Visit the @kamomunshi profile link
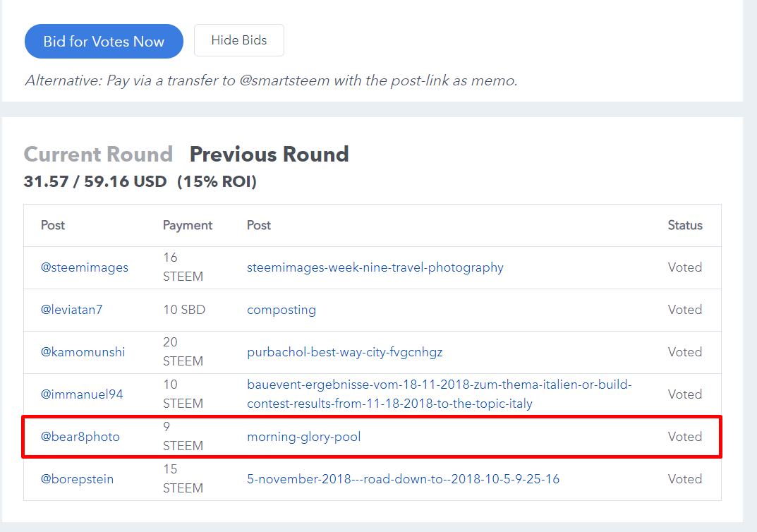757x532 pixels. click(83, 352)
